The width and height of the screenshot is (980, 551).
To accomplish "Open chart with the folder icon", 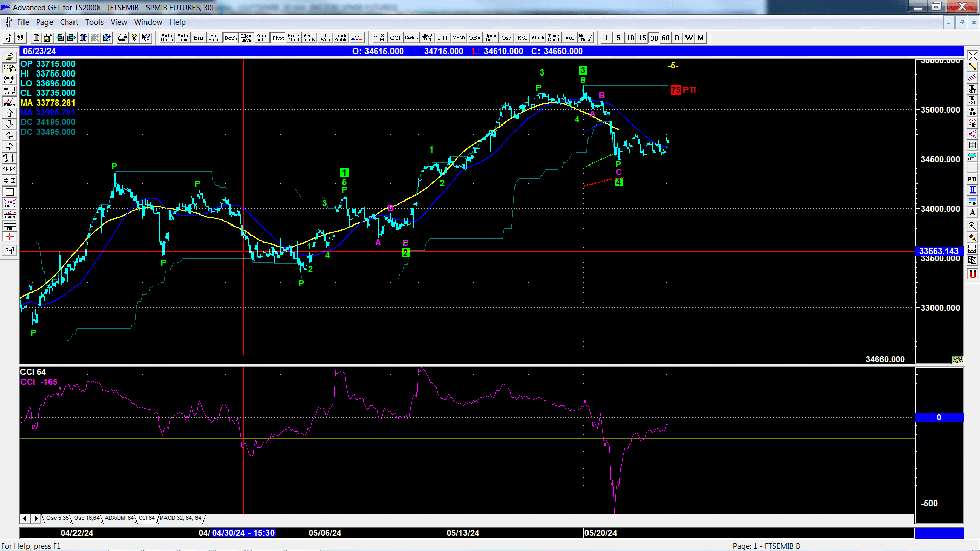I will (9, 57).
